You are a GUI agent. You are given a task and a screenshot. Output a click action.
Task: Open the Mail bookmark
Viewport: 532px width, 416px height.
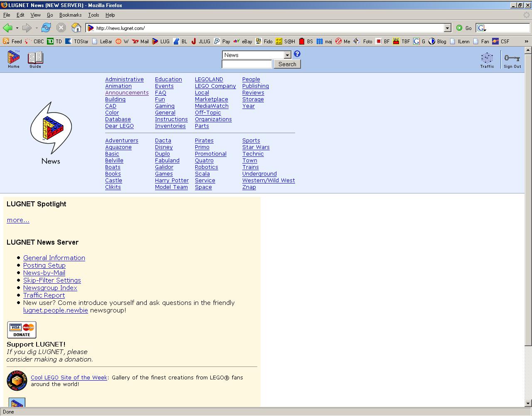pos(140,41)
